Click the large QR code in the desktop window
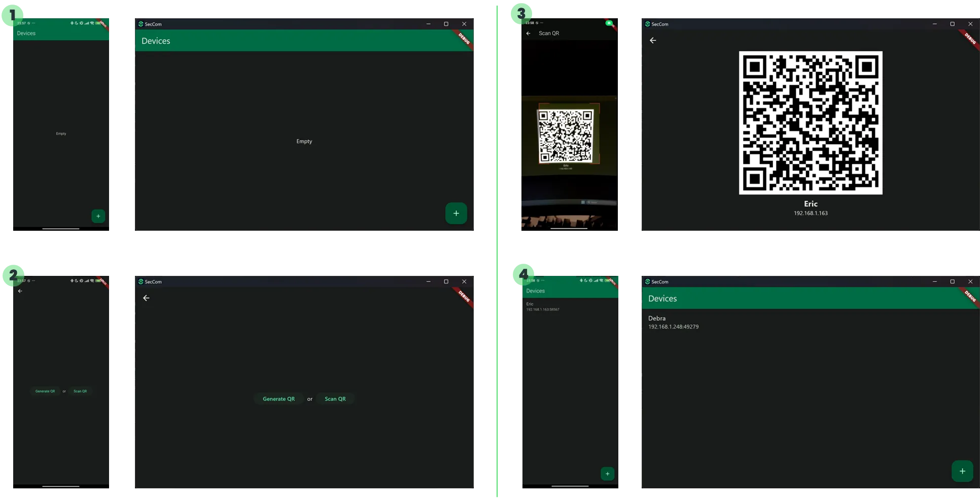This screenshot has height=498, width=980. tap(811, 123)
